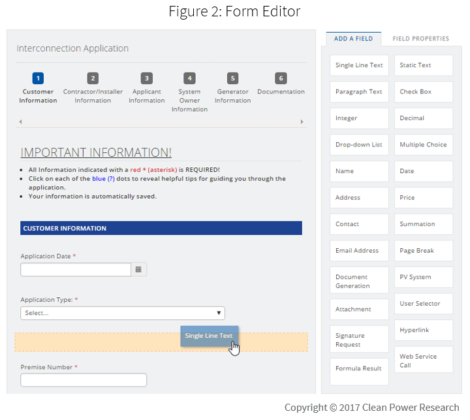Screen dimensions: 470x420
Task: Add a Price field
Action: click(424, 198)
